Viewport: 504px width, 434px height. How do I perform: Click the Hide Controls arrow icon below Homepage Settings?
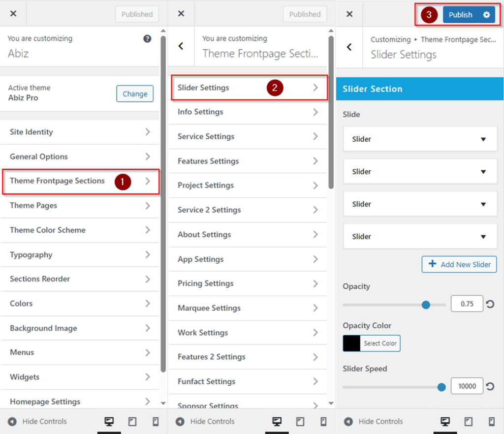point(12,421)
